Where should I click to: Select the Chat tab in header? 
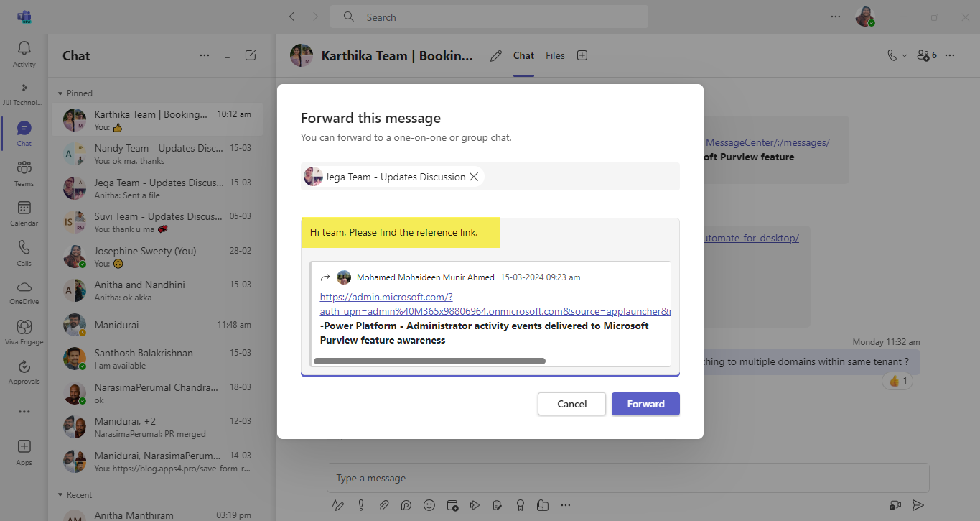point(523,55)
